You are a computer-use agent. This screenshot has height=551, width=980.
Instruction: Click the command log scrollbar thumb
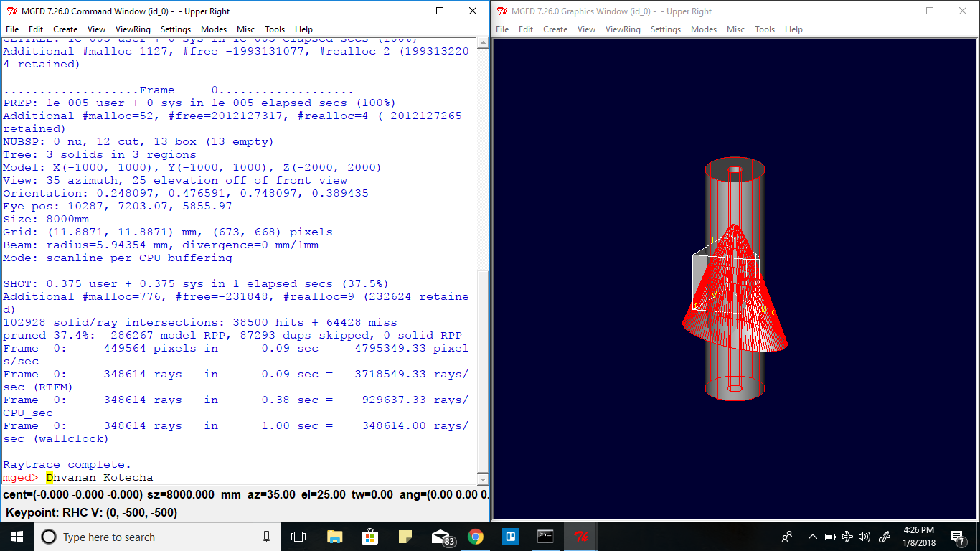[x=482, y=370]
